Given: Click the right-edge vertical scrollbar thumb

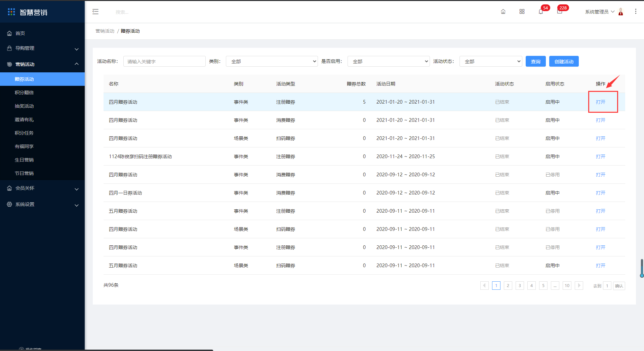Looking at the screenshot, I should pyautogui.click(x=642, y=268).
